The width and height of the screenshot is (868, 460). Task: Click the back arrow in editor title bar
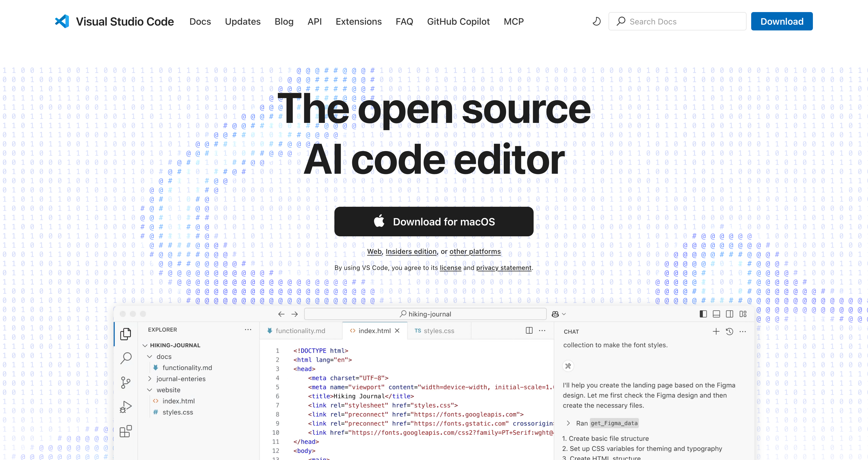coord(281,314)
